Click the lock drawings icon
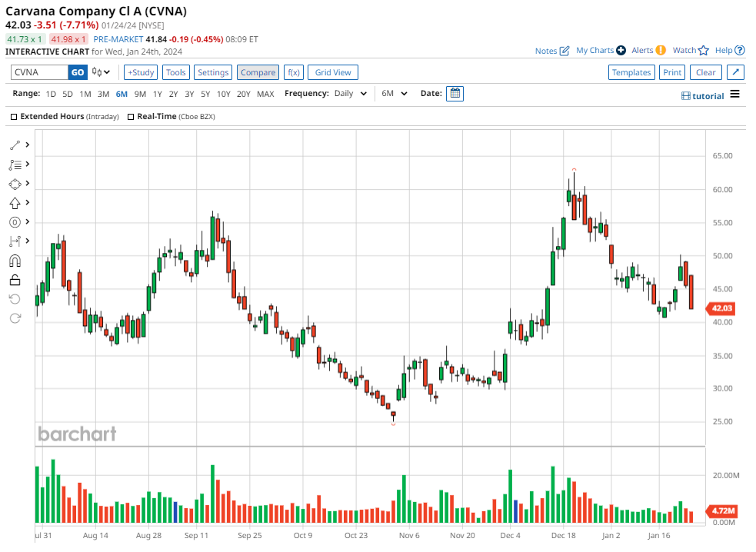Screen dimensions: 756x552 point(15,280)
